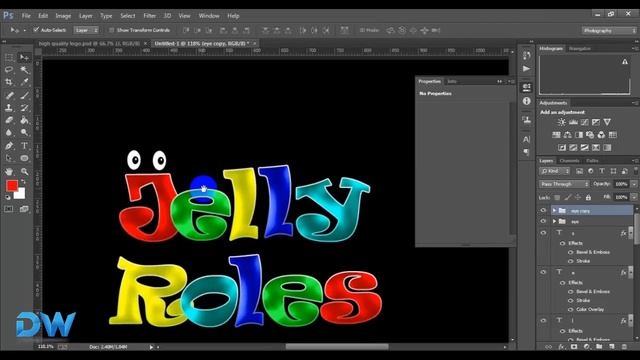Swap foreground and background colors
The image size is (640, 360).
click(x=23, y=181)
